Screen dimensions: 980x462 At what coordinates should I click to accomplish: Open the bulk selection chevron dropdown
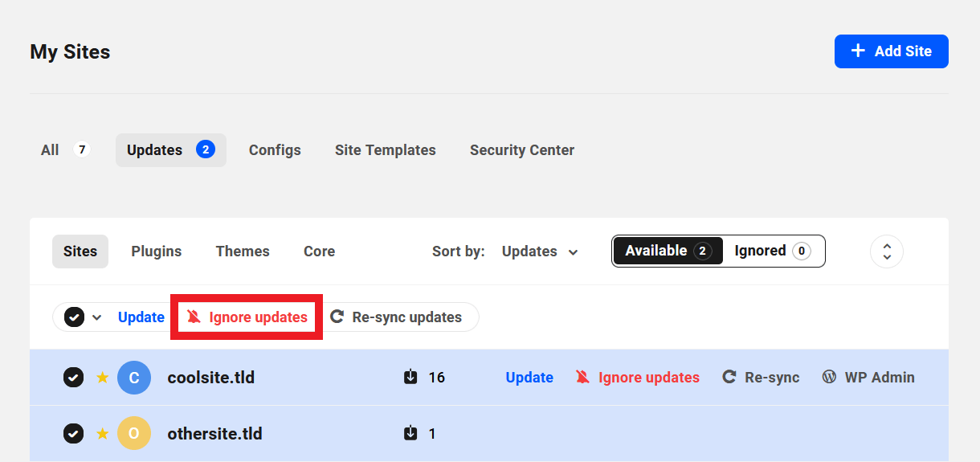97,317
